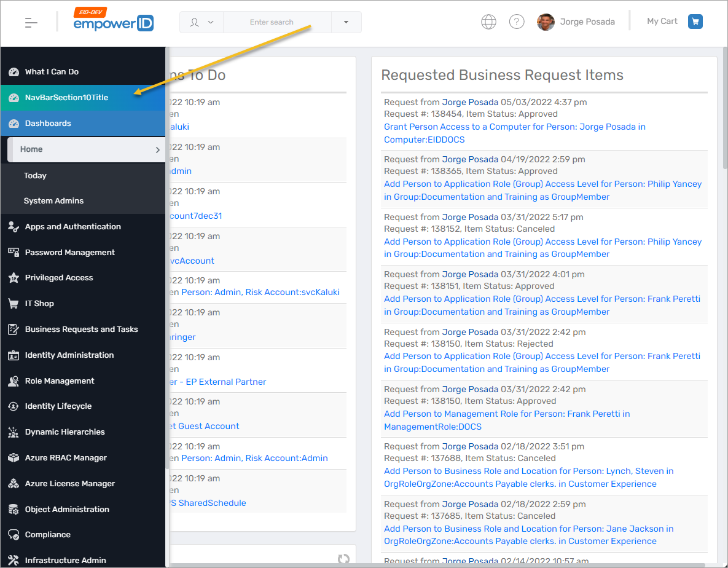Open the person search type dropdown
728x568 pixels.
click(x=202, y=22)
